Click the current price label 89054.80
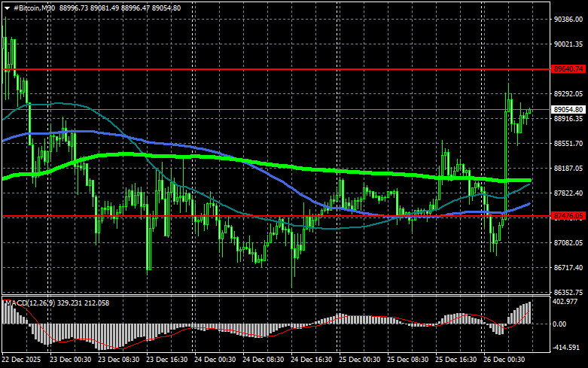Viewport: 588px width, 368px height. point(568,109)
